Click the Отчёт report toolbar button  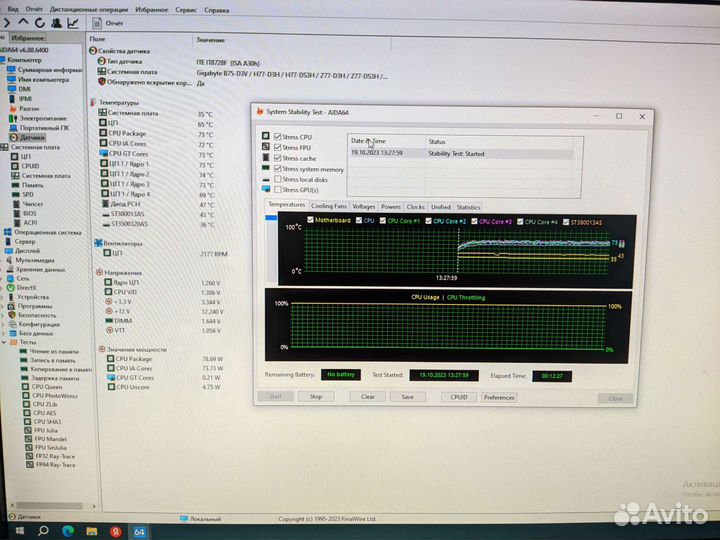coord(108,23)
